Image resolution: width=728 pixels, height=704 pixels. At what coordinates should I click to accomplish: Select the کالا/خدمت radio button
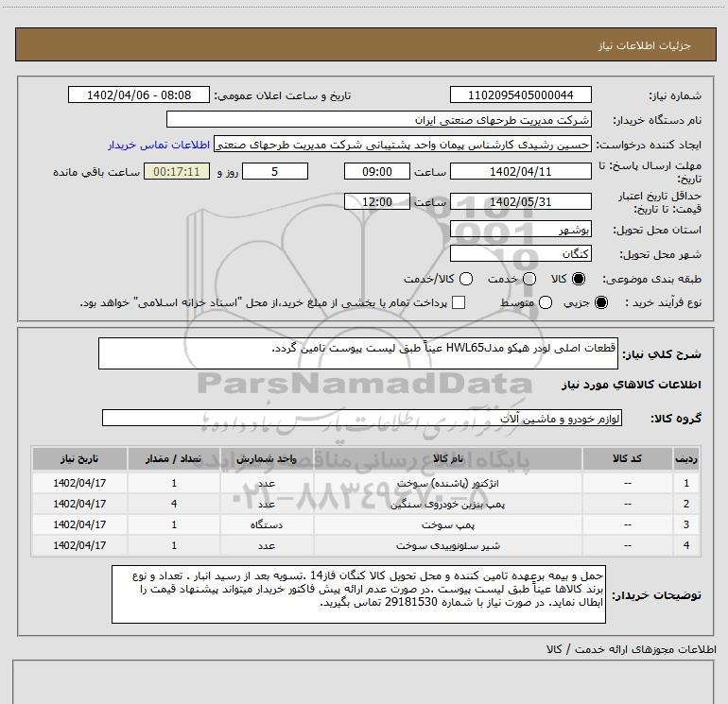point(466,279)
